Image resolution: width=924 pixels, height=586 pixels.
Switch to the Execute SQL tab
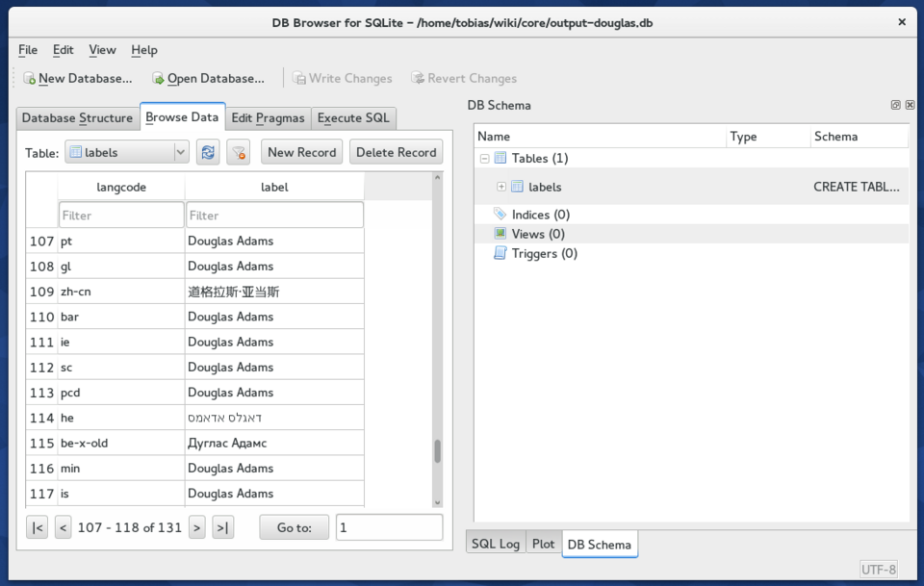click(353, 117)
